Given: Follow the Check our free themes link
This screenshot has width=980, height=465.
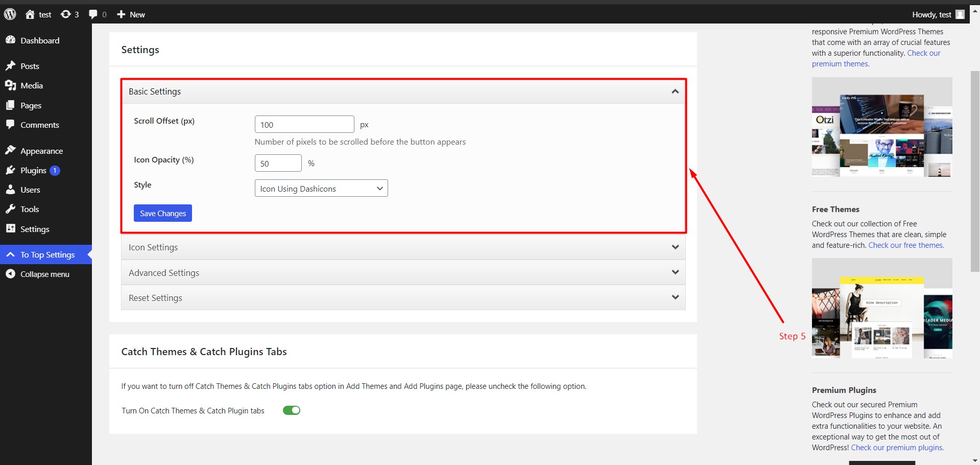Looking at the screenshot, I should pyautogui.click(x=906, y=245).
